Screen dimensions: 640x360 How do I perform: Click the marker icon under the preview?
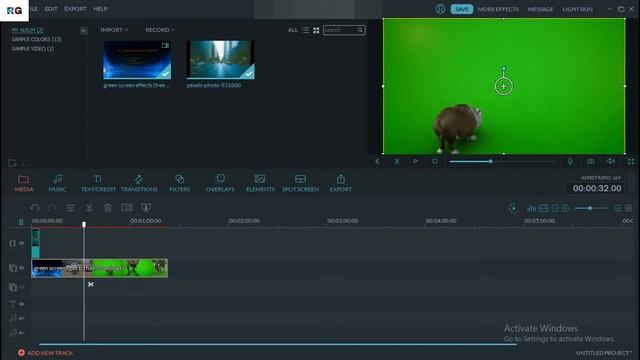pyautogui.click(x=570, y=162)
